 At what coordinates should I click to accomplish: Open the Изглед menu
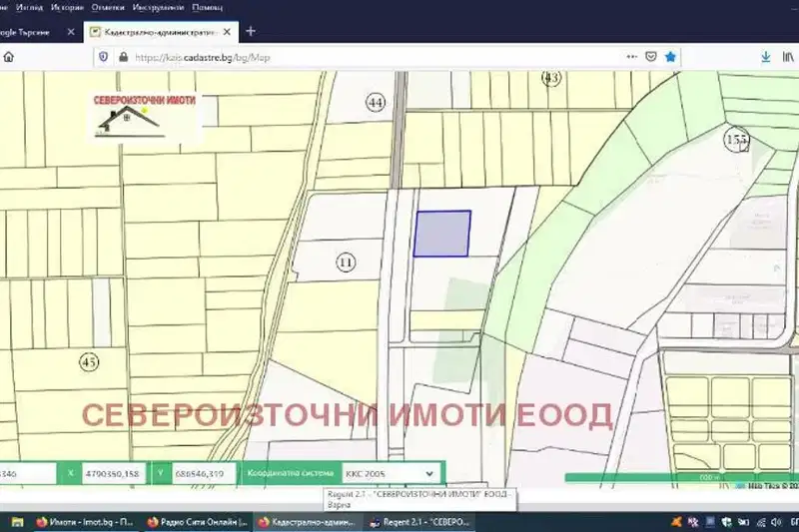pyautogui.click(x=30, y=7)
